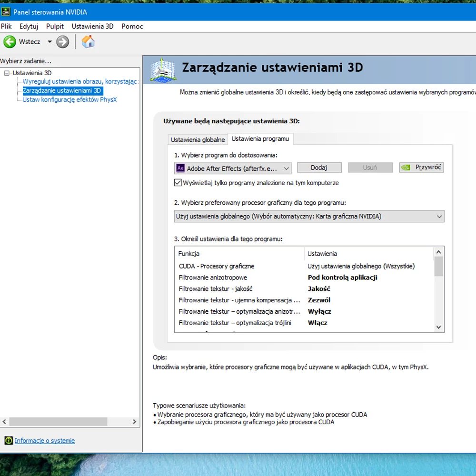Open the Edytuj menu

29,26
